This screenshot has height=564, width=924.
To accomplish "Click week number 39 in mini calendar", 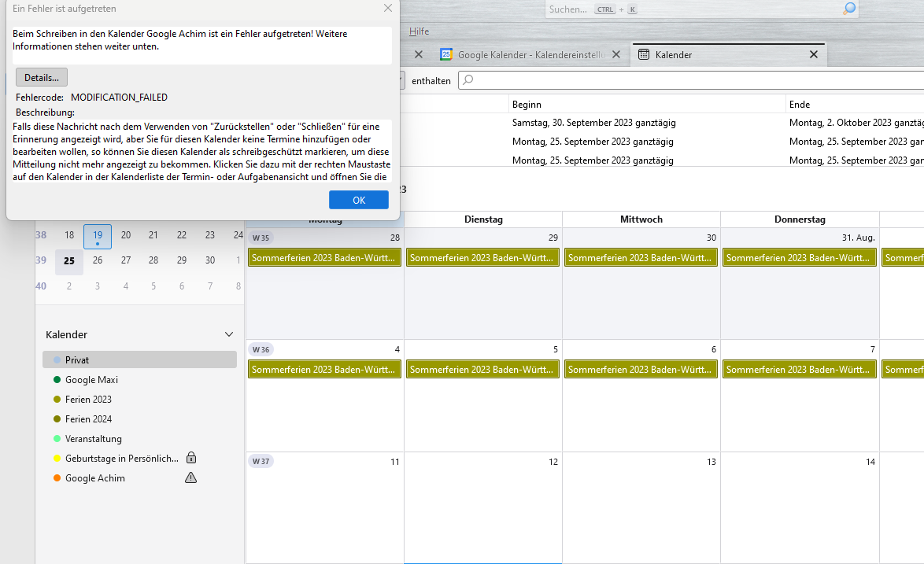I will coord(41,260).
